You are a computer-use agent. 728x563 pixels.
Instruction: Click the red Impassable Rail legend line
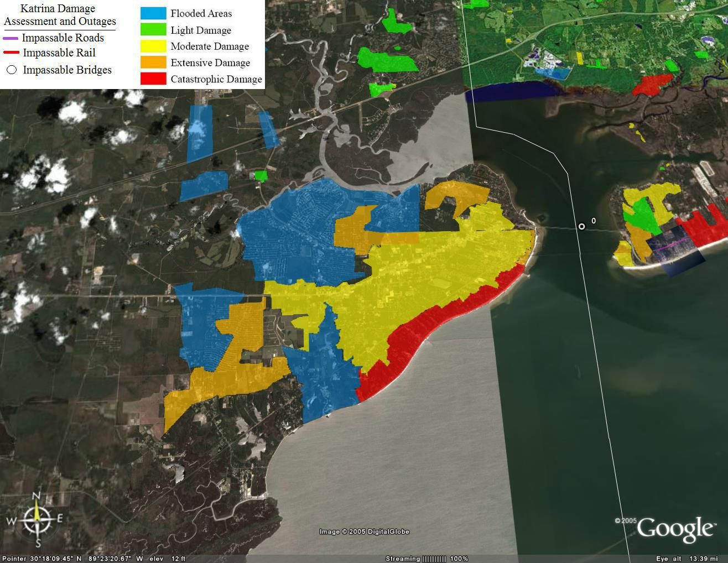tap(11, 53)
